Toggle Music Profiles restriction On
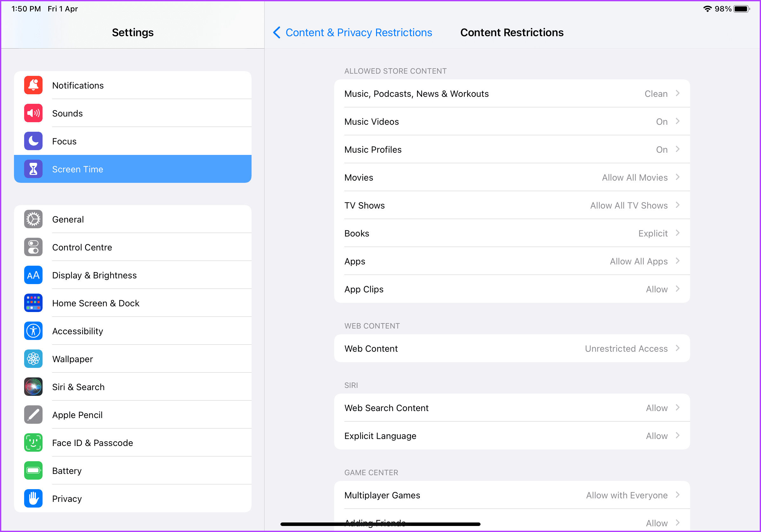 pos(512,149)
